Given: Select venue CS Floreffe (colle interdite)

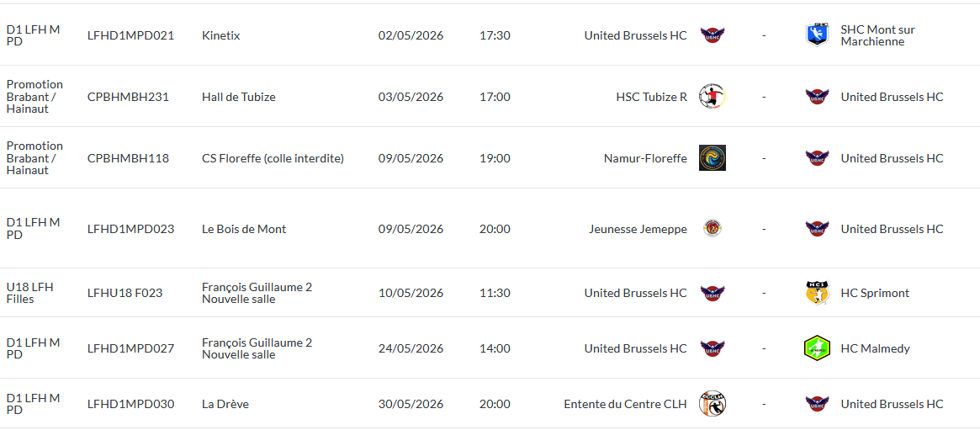Looking at the screenshot, I should (x=273, y=158).
